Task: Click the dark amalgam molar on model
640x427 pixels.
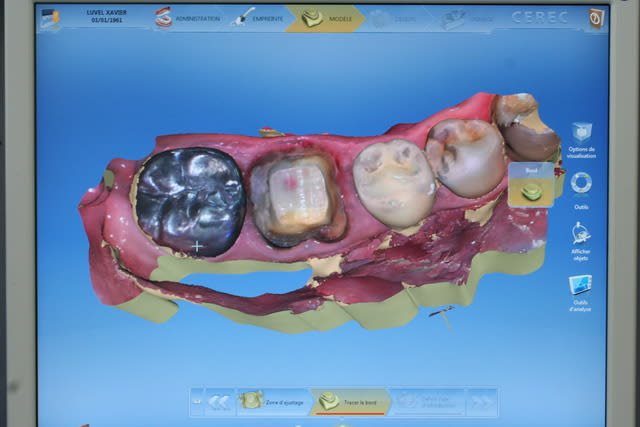Action: pos(190,200)
